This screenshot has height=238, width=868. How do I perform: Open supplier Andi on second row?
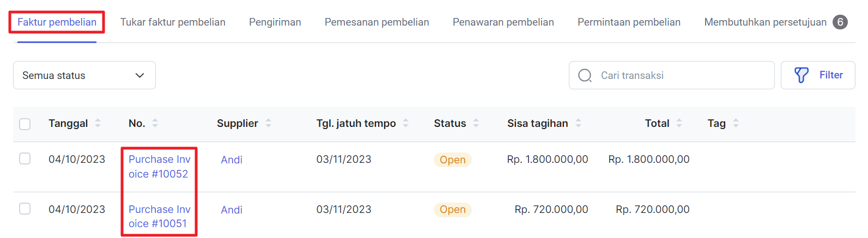coord(232,210)
